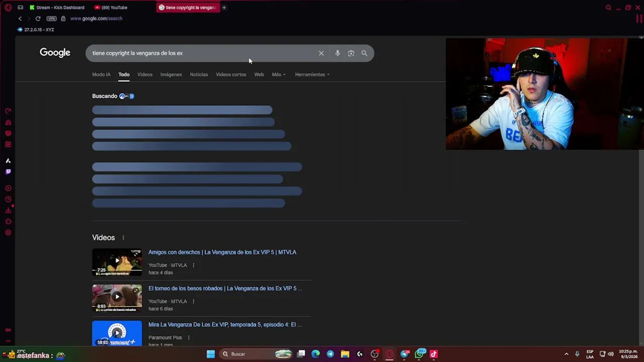Open Extensions cube icon in sidebar
The height and width of the screenshot is (362, 644).
point(8,222)
